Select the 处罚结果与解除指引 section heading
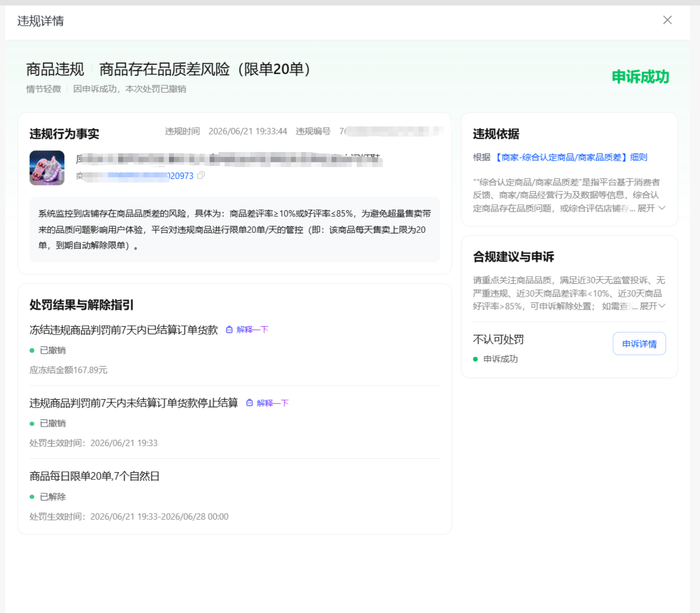This screenshot has width=700, height=613. [82, 305]
